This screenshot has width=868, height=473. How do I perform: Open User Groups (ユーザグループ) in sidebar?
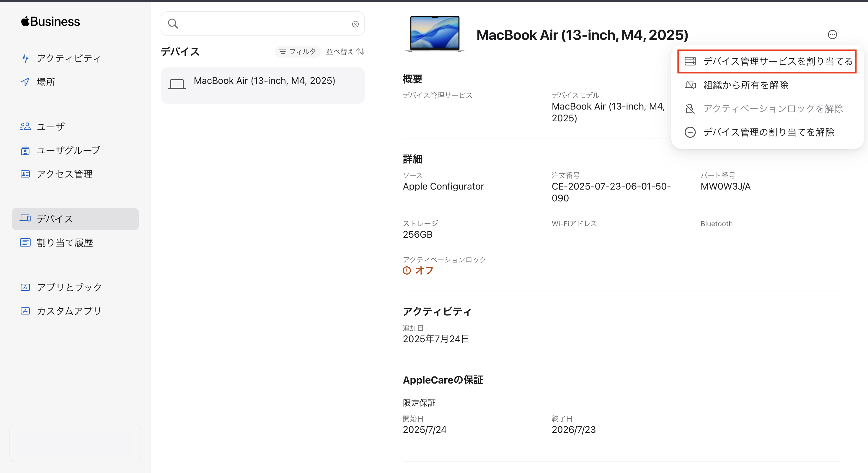click(x=68, y=150)
